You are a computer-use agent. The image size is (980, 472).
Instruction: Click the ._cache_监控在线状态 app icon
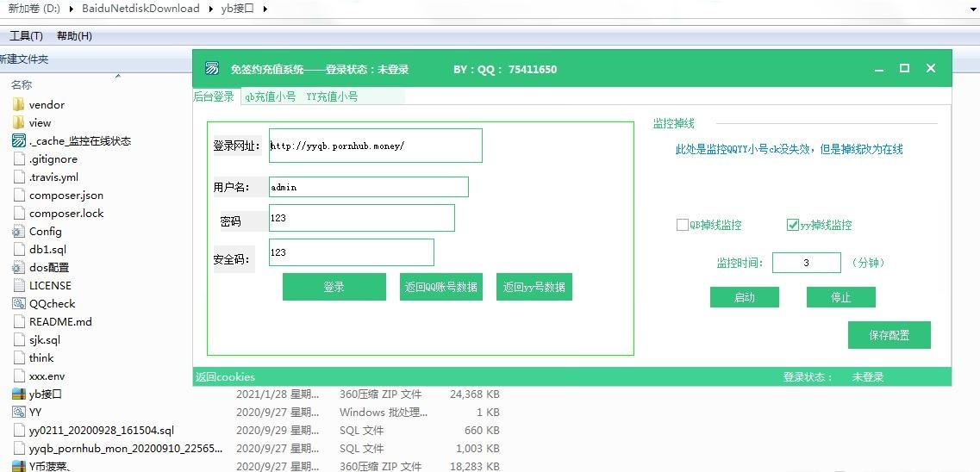point(18,140)
